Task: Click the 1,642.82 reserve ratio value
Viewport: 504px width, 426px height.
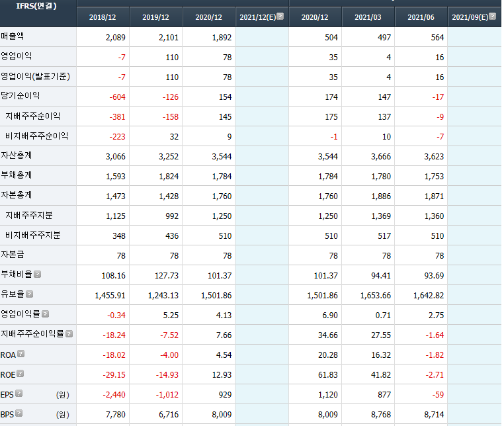Action: (429, 296)
